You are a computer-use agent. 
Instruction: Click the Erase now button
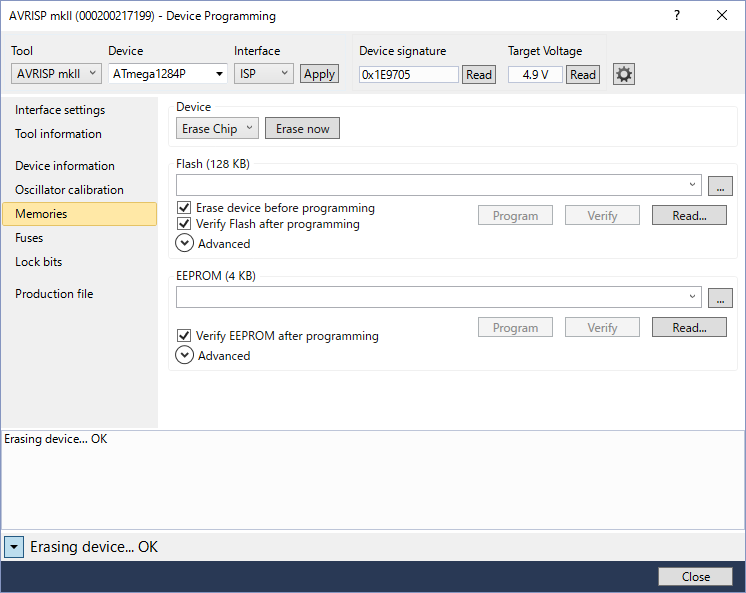(x=302, y=128)
